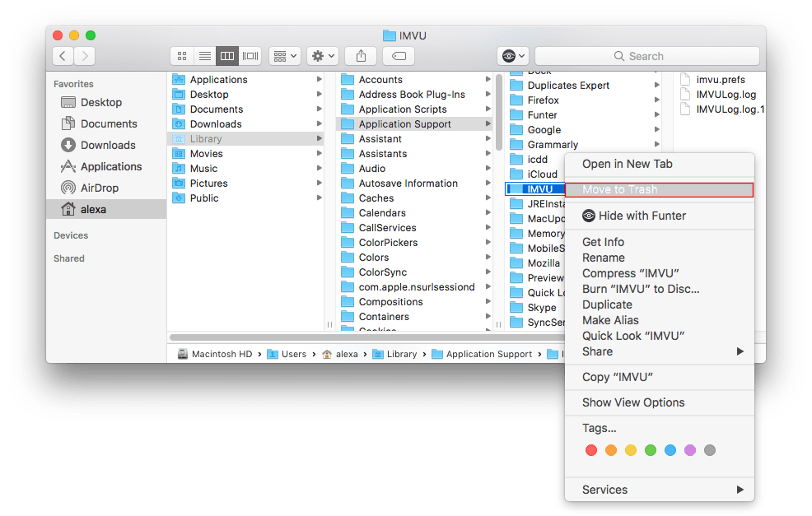Click the back navigation arrow
This screenshot has height=516, width=812.
coord(63,55)
